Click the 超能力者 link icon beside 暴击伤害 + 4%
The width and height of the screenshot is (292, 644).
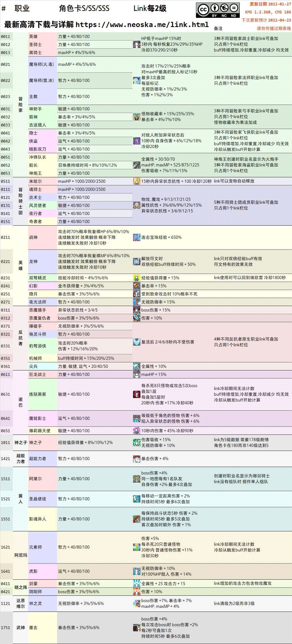click(137, 459)
